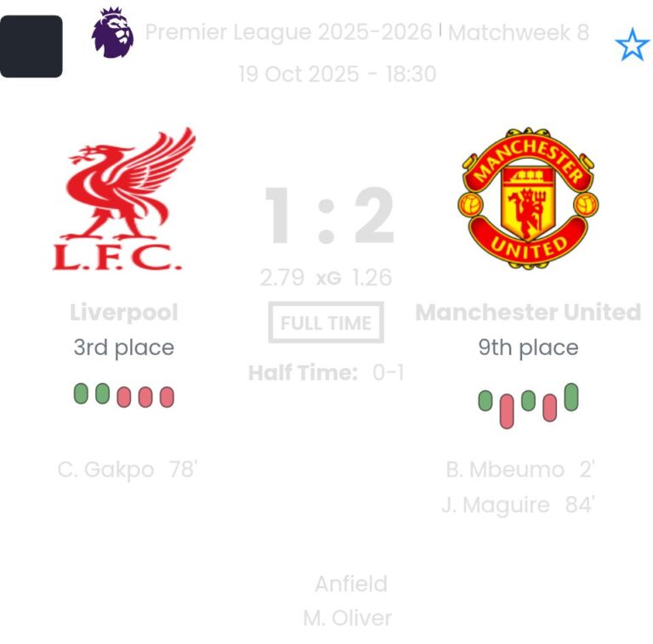653x644 pixels.
Task: Open the Premier League logo
Action: [x=113, y=33]
